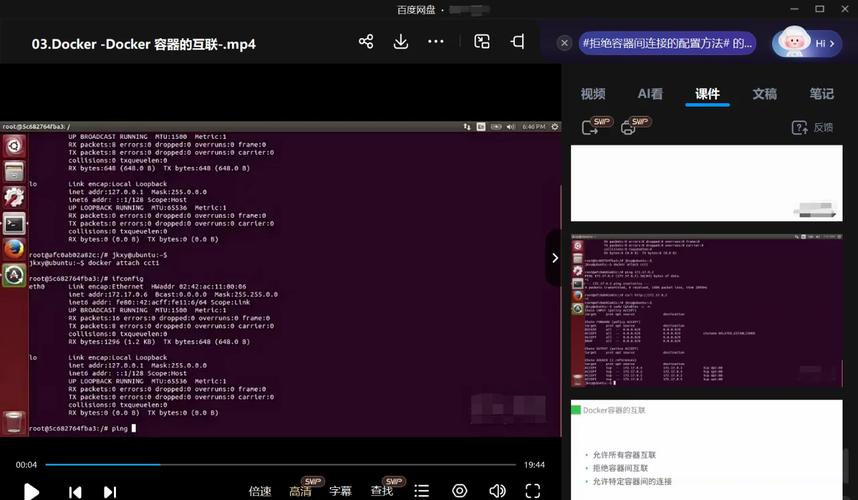Viewport: 858px width, 500px height.
Task: Open the Hi assistant avatar button
Action: tap(807, 43)
